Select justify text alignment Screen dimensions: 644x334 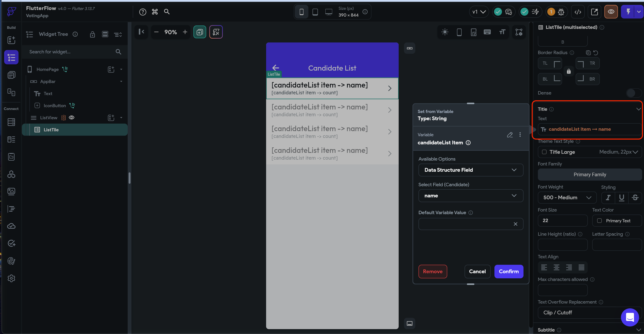(x=581, y=267)
